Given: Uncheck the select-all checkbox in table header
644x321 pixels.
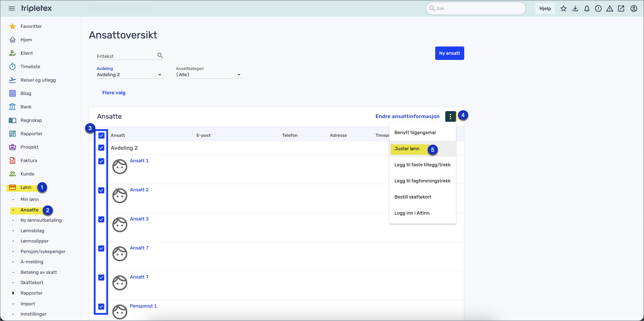Looking at the screenshot, I should [101, 135].
